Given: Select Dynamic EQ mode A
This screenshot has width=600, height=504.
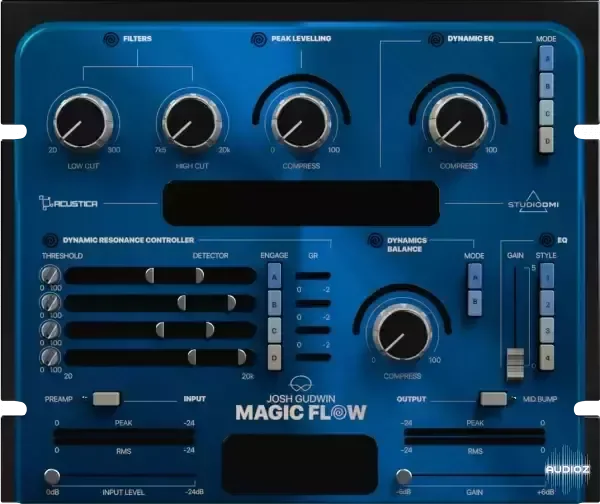Looking at the screenshot, I should click(546, 59).
